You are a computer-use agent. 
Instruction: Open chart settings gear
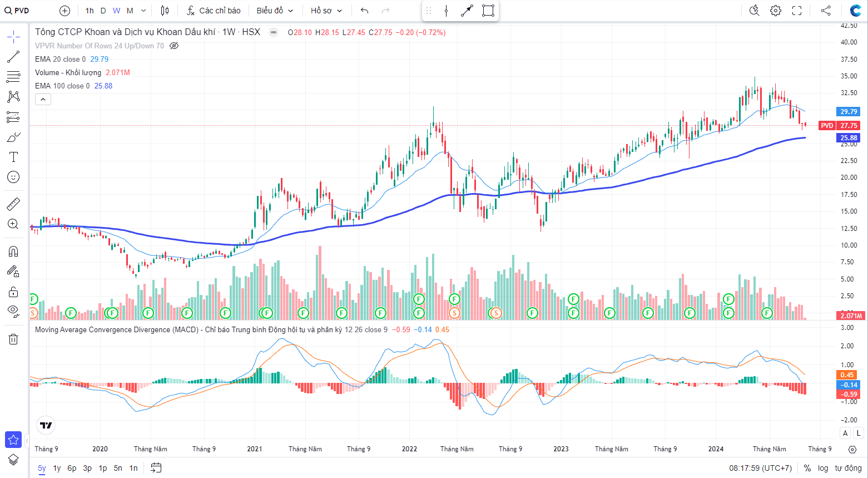coord(776,11)
